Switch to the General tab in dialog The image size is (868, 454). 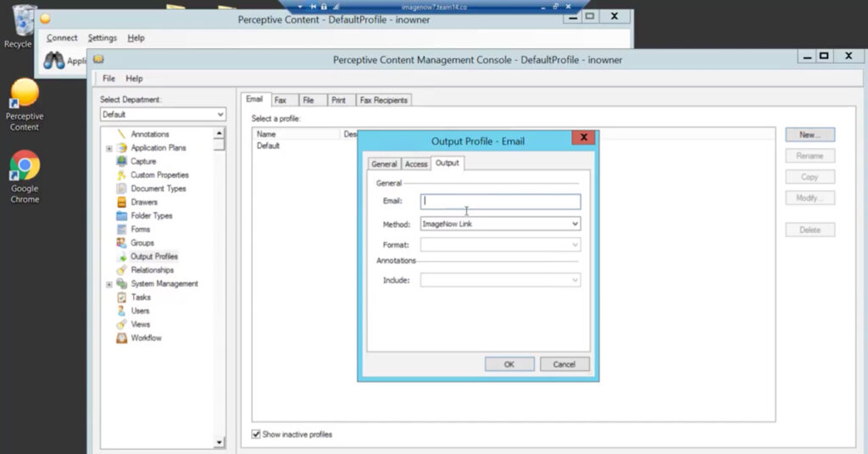click(384, 163)
